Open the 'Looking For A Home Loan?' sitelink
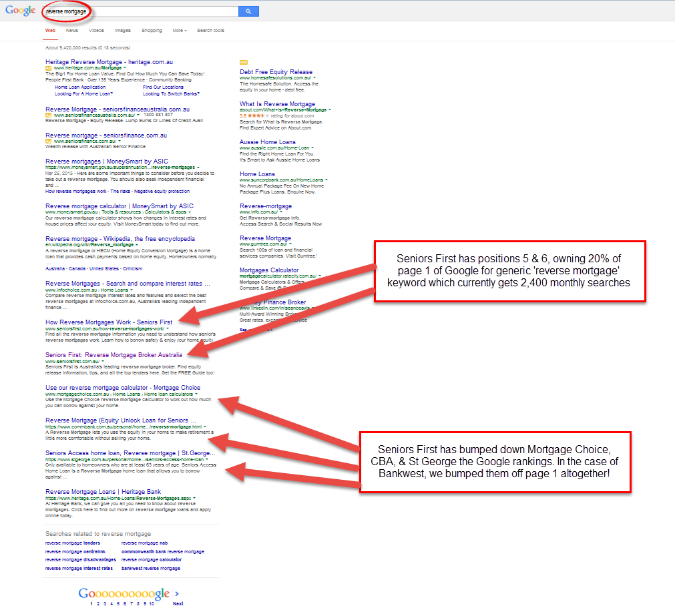The image size is (675, 616). pyautogui.click(x=83, y=94)
